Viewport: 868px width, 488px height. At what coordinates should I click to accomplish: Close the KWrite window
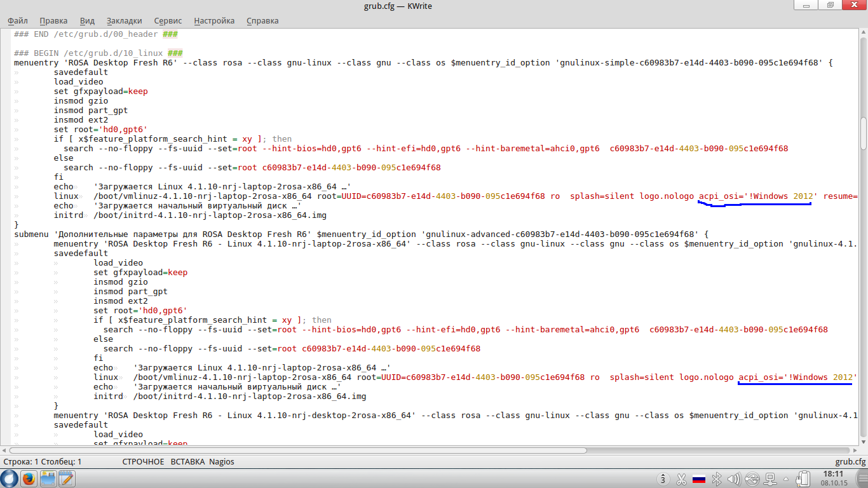[x=853, y=6]
